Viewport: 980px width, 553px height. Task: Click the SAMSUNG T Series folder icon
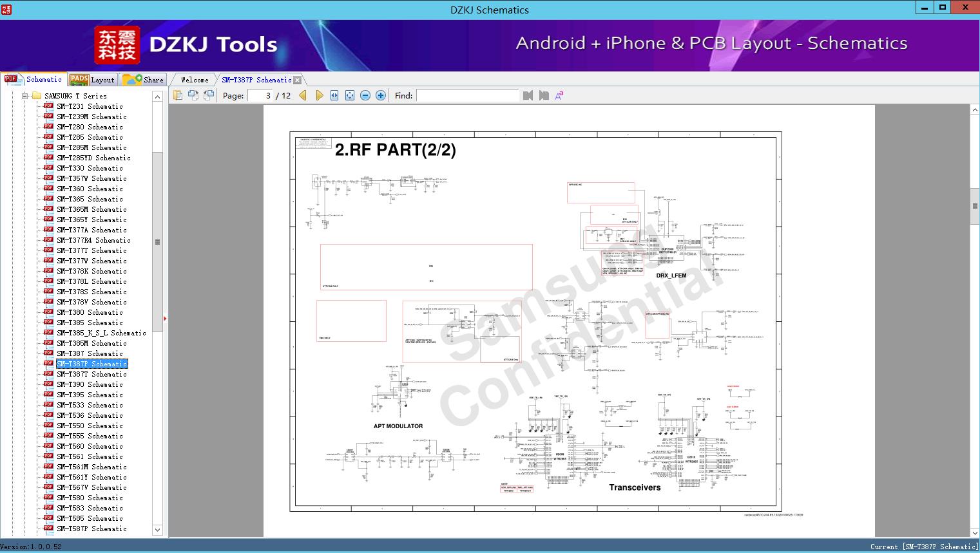[x=37, y=96]
